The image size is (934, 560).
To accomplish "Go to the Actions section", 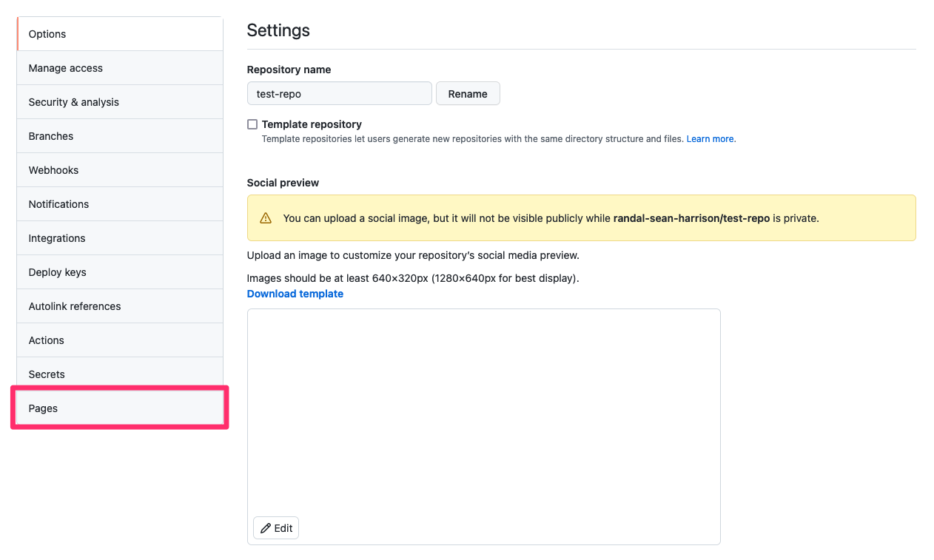I will point(118,340).
